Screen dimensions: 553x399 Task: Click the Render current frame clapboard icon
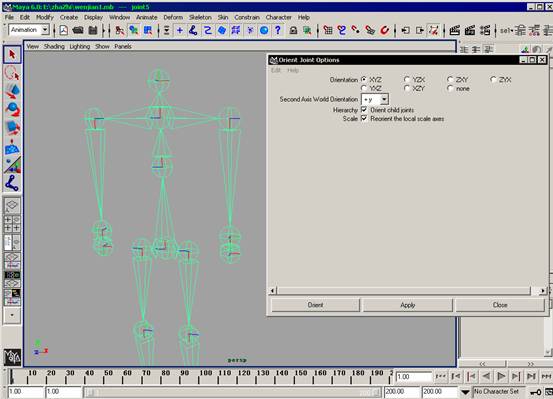point(455,30)
